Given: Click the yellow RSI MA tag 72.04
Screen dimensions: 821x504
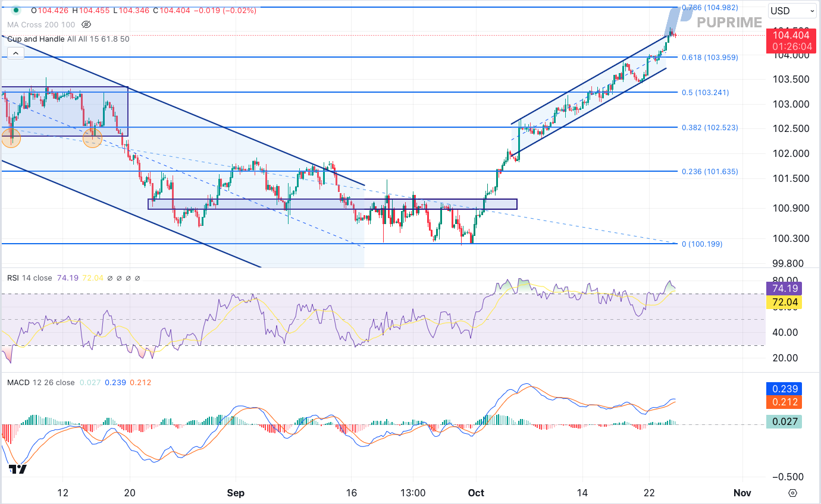Looking at the screenshot, I should 785,303.
